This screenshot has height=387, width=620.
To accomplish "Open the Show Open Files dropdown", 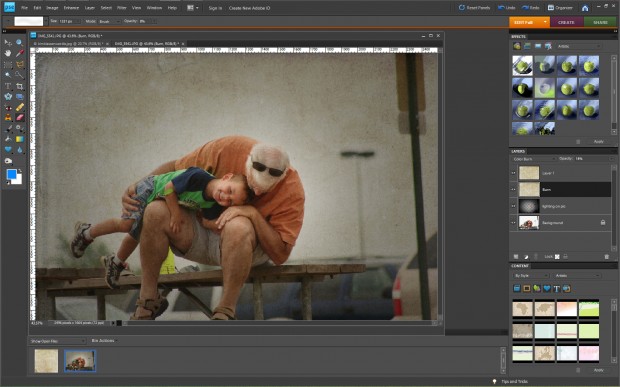I will (57, 341).
